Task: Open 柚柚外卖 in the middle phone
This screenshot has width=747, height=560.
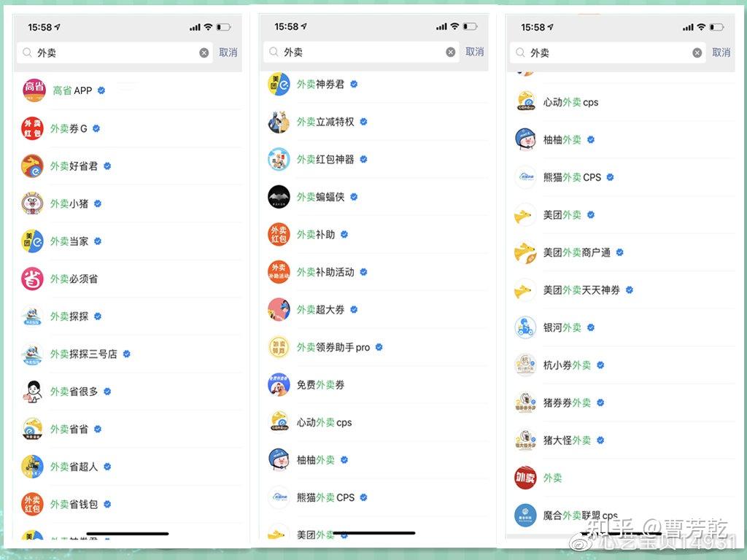Action: [316, 461]
